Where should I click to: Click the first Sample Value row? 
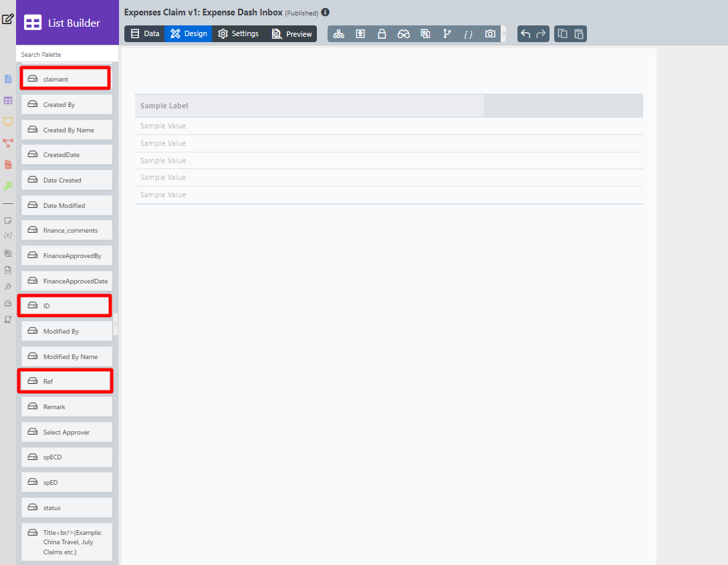(x=388, y=126)
